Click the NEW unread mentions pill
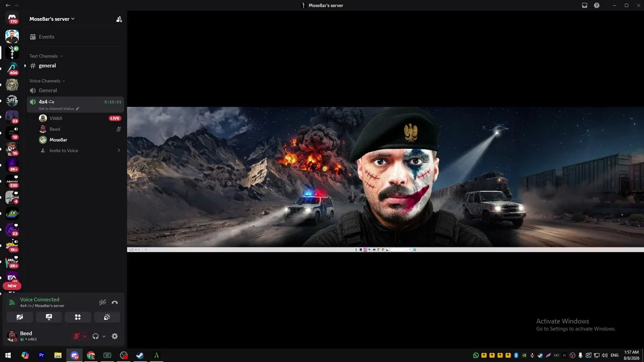644x362 pixels. coord(12,286)
